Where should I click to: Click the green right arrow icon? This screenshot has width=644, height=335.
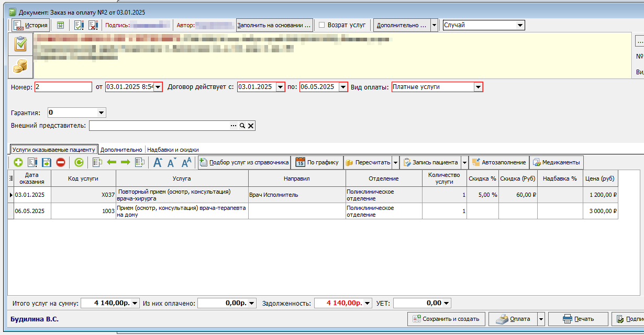126,162
